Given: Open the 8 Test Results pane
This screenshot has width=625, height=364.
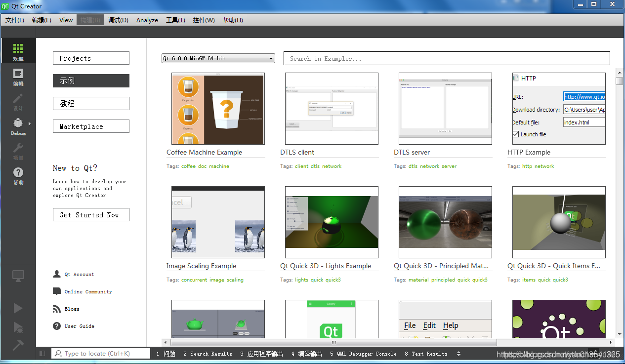Looking at the screenshot, I should coord(426,354).
